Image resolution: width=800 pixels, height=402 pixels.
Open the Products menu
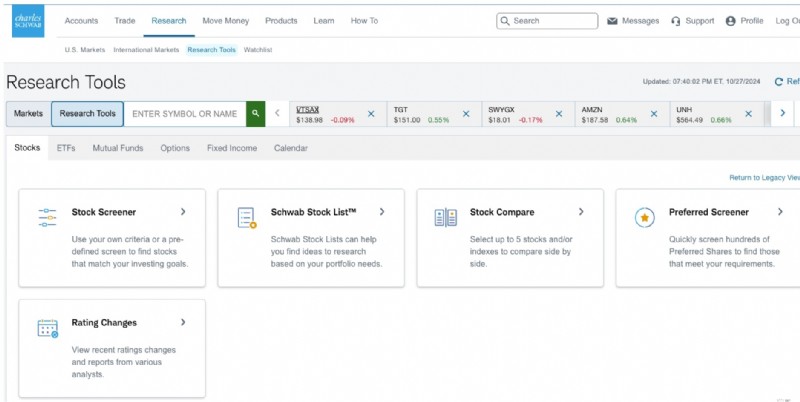[x=281, y=21]
